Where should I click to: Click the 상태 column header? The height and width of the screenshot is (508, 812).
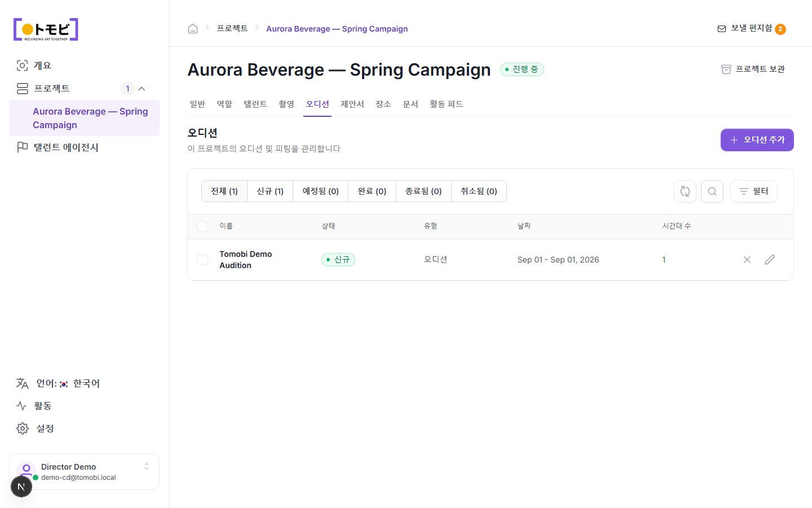328,226
